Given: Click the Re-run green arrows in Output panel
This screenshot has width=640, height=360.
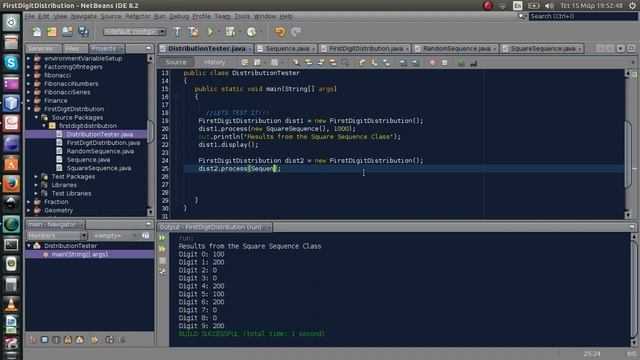Looking at the screenshot, I should [x=162, y=238].
